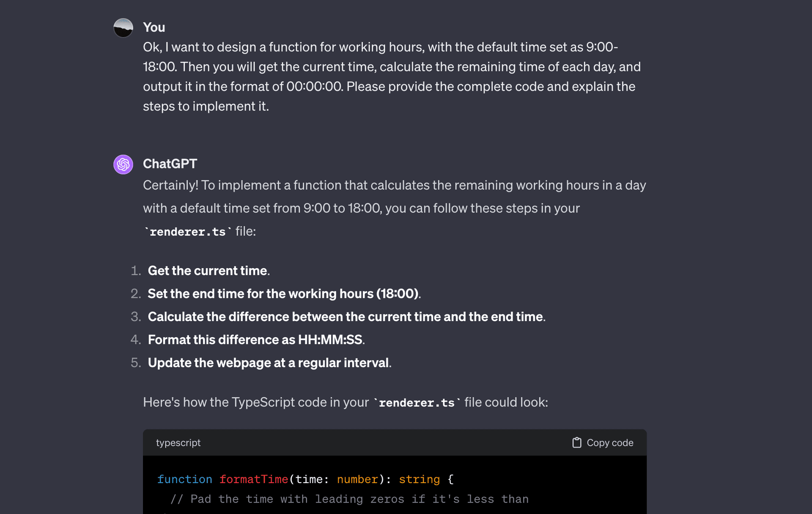Click the purple ChatGPT logo avatar
This screenshot has height=514, width=812.
click(123, 165)
